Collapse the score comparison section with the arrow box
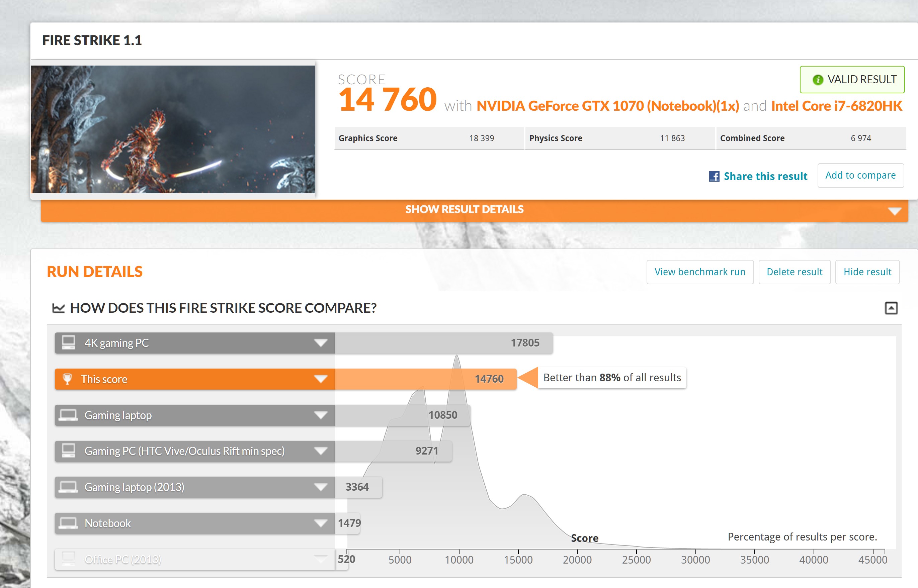 891,308
